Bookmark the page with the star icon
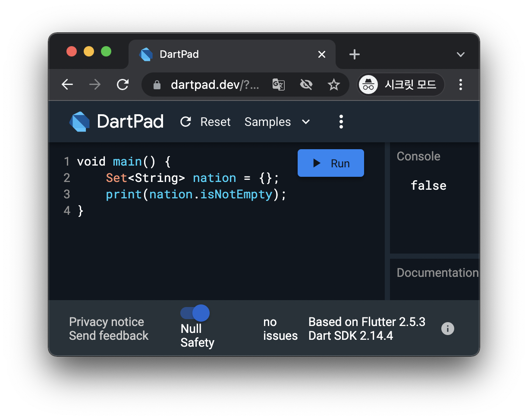Screen dimensions: 528x420 [x=334, y=85]
